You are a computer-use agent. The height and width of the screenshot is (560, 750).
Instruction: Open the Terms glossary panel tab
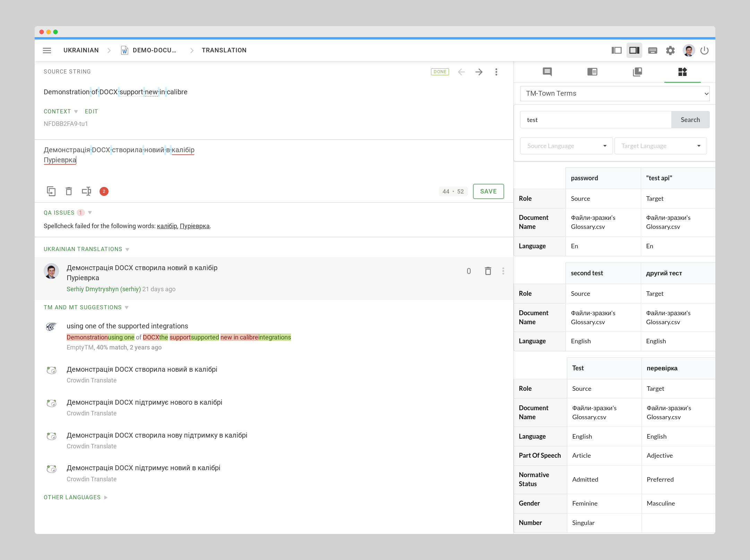coord(637,72)
